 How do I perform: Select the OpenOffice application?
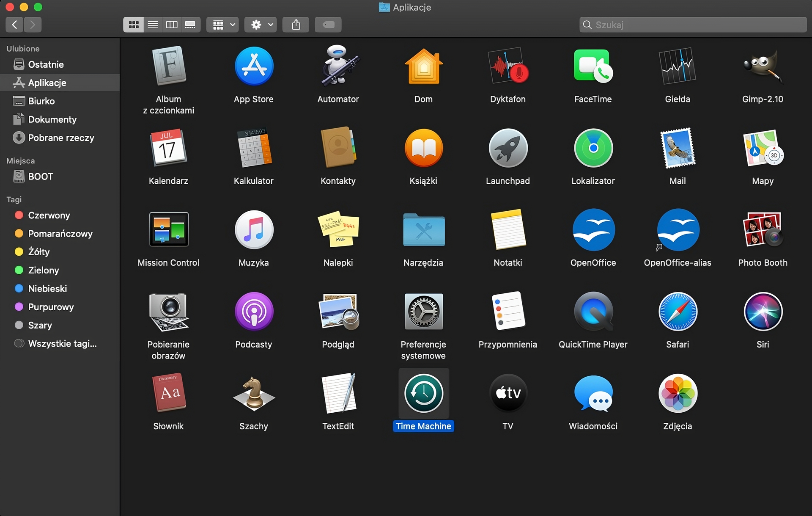coord(593,230)
